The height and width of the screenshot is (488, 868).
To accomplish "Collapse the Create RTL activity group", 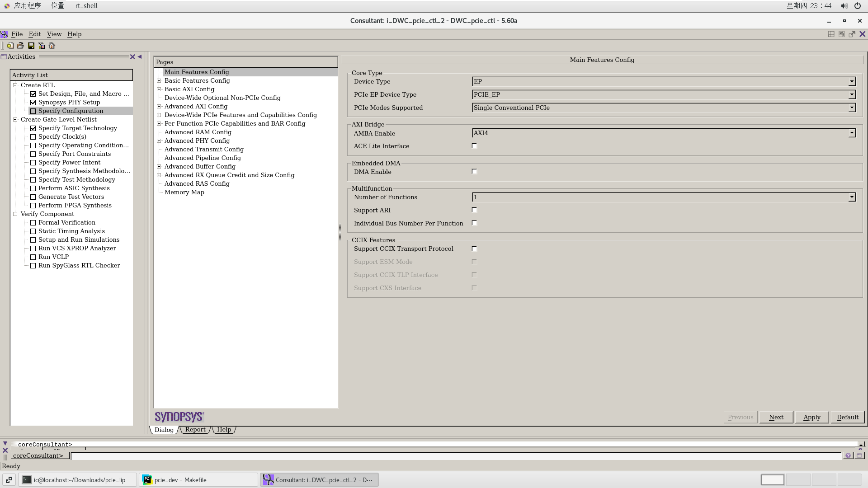I will [15, 85].
